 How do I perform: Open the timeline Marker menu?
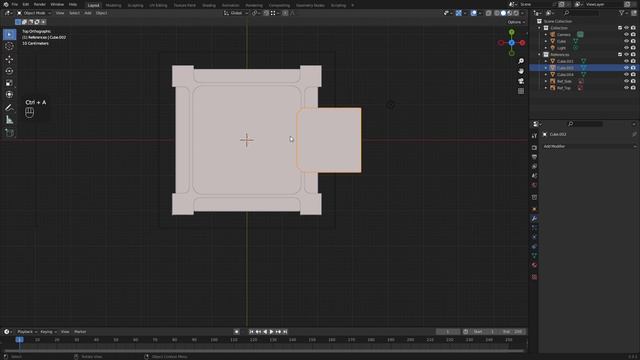point(80,332)
